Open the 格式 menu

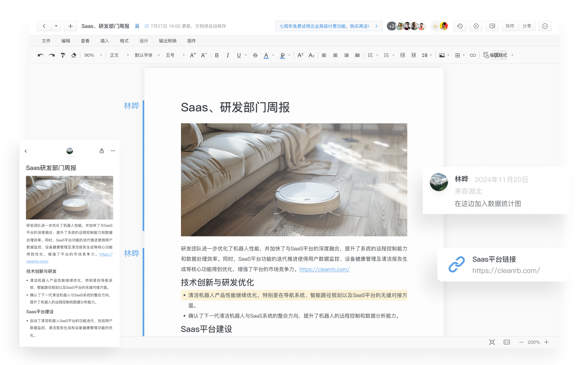(124, 41)
